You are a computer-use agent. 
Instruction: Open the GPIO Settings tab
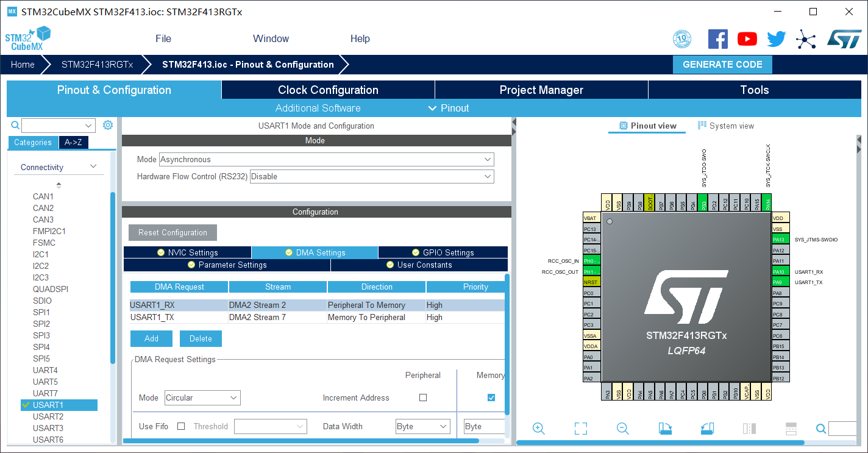pos(443,252)
